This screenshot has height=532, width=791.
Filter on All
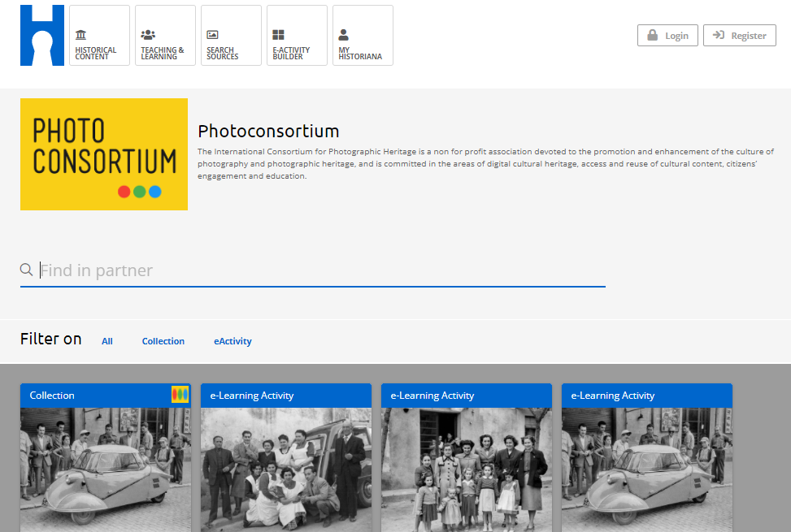tap(107, 341)
